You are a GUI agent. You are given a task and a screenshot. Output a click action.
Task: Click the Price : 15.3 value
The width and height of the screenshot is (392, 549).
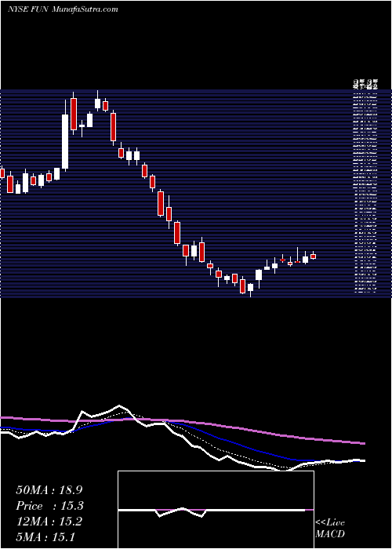49,506
